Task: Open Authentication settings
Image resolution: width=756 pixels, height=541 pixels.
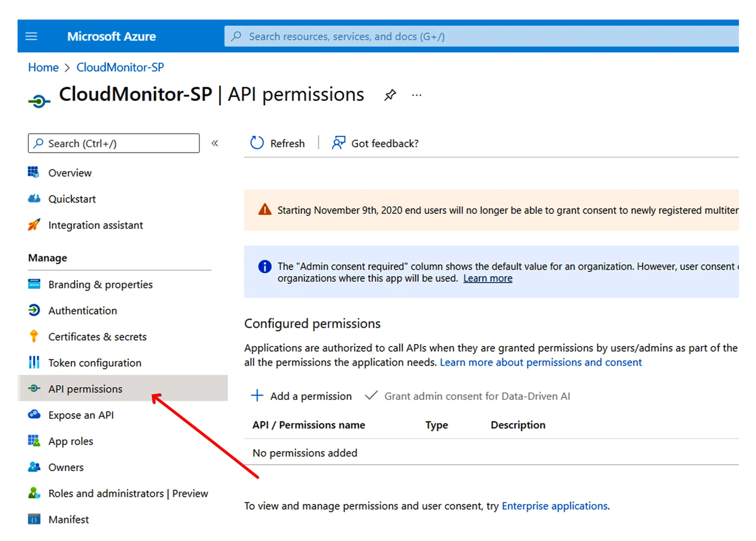Action: point(83,311)
